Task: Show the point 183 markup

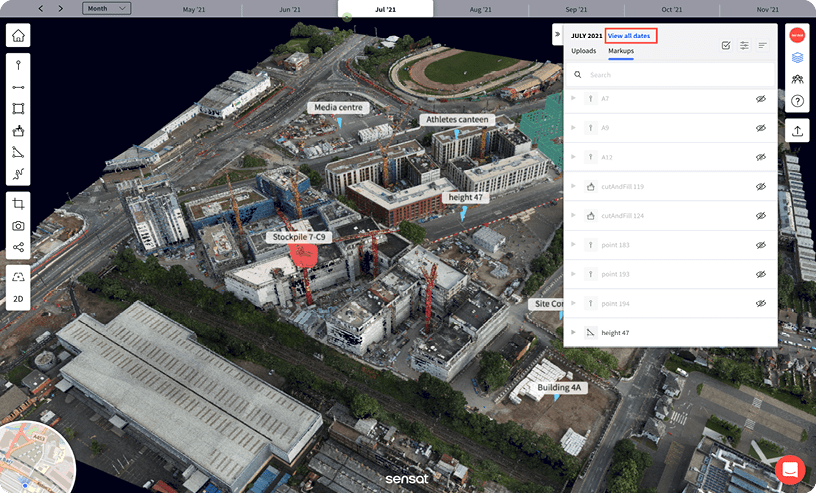Action: [x=761, y=245]
